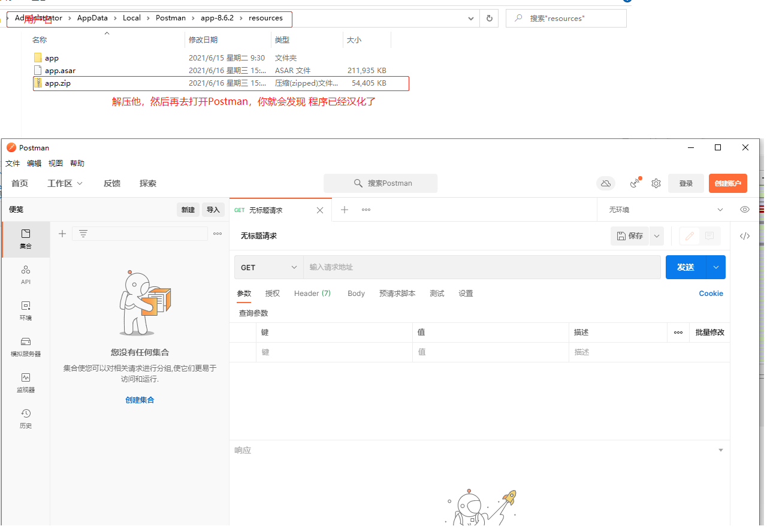Click the 登录 sign-in button
767x532 pixels.
[686, 183]
